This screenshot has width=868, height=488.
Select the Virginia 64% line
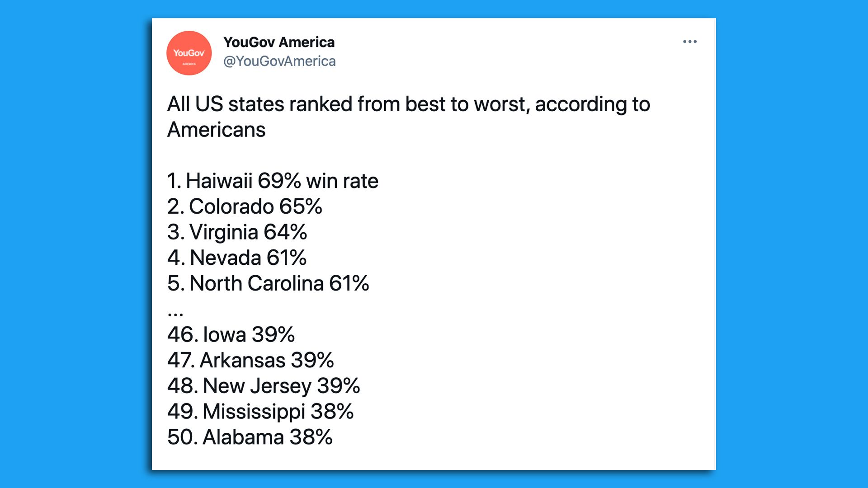pyautogui.click(x=237, y=232)
